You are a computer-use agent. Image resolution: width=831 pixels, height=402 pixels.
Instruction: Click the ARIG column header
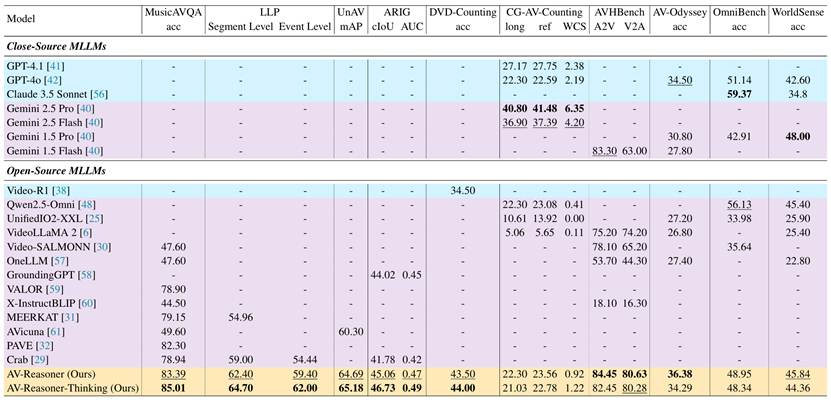point(397,13)
